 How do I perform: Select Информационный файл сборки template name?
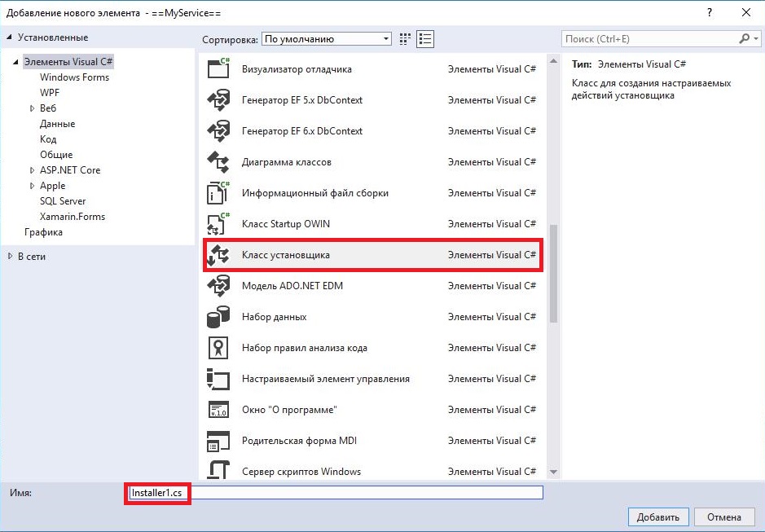315,193
